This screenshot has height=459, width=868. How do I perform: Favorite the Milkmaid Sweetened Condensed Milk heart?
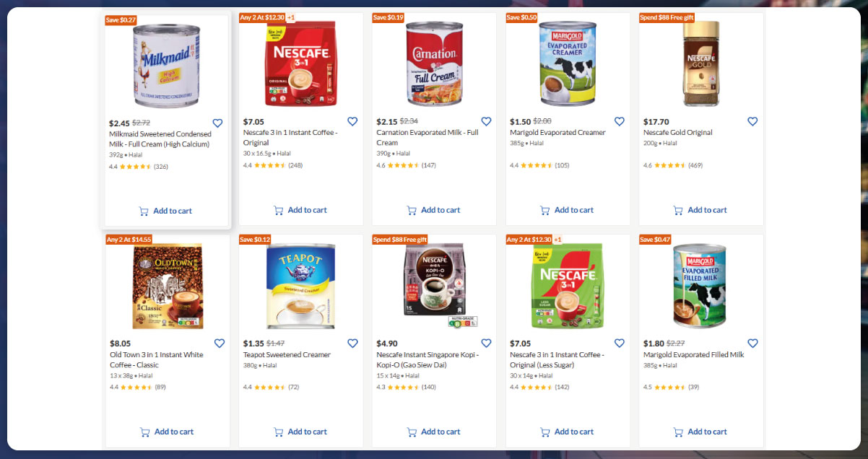[x=217, y=123]
